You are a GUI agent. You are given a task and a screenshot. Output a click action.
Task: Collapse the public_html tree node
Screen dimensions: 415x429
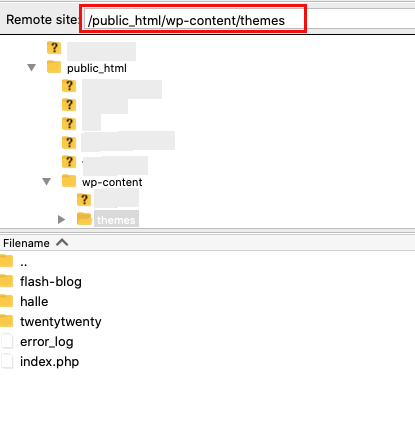click(32, 68)
